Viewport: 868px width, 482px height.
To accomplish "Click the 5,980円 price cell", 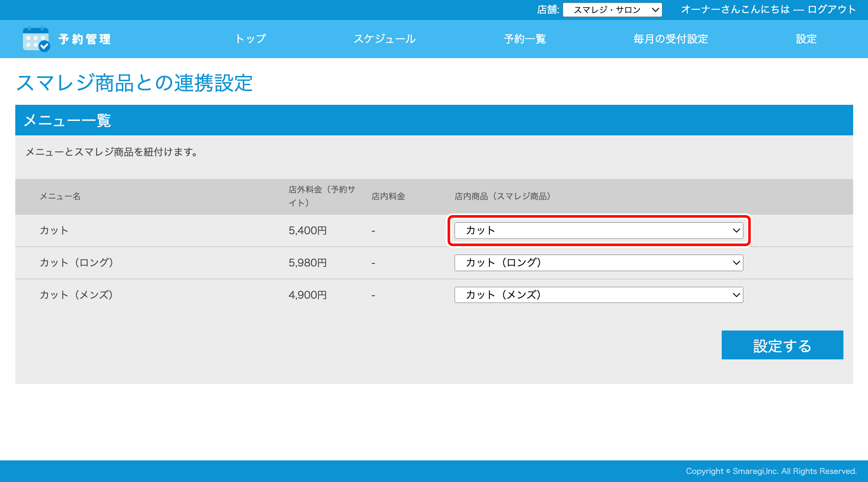I will point(307,263).
